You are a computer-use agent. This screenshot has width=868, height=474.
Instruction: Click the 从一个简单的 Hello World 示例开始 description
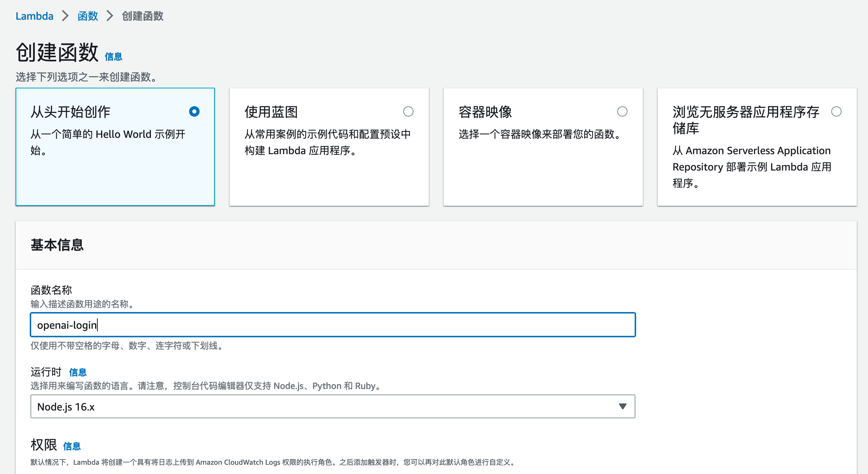click(x=108, y=142)
